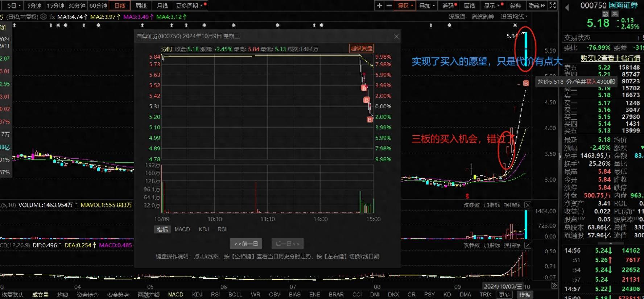Screen dimensions: 644x299
Task: Expand the 设置均线 dropdown
Action: (x=514, y=17)
